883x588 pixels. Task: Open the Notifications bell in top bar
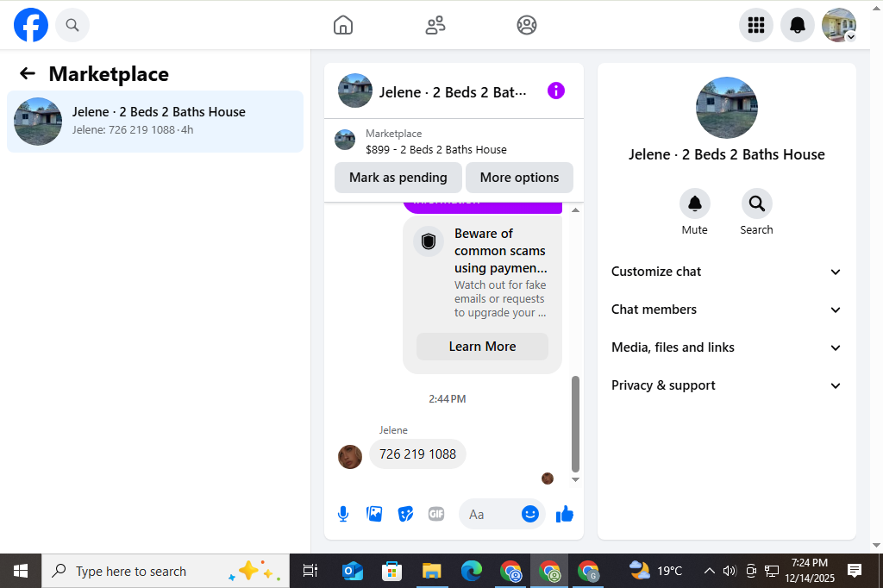[798, 25]
